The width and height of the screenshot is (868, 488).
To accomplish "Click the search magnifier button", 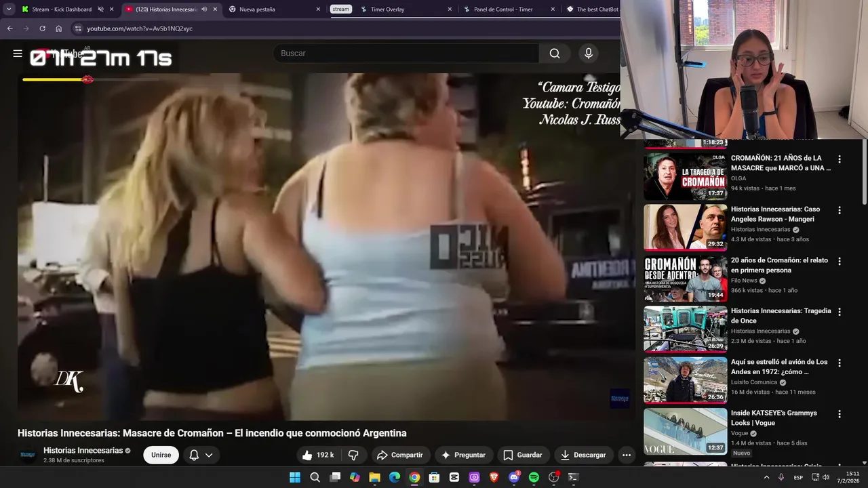I will 555,54.
